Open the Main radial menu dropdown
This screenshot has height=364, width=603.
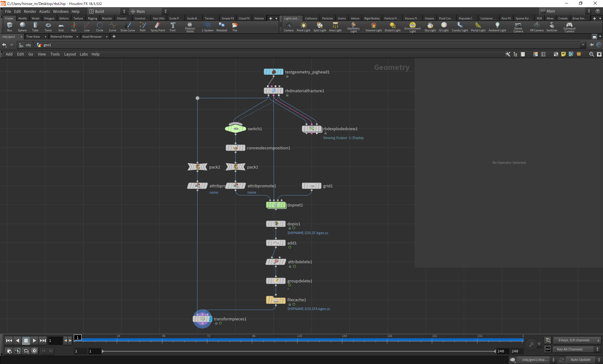[x=149, y=11]
